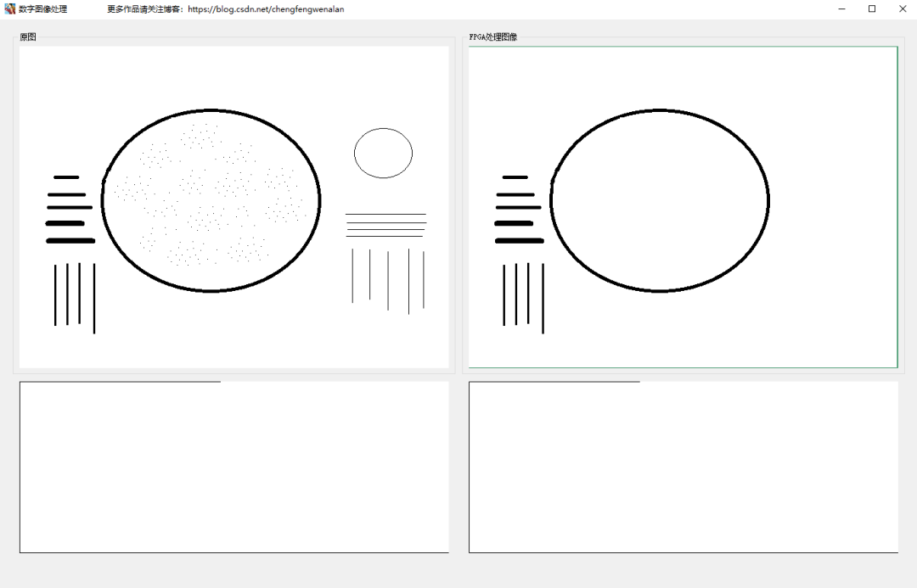917x588 pixels.
Task: Close the 数字图像处理 window
Action: tap(903, 8)
